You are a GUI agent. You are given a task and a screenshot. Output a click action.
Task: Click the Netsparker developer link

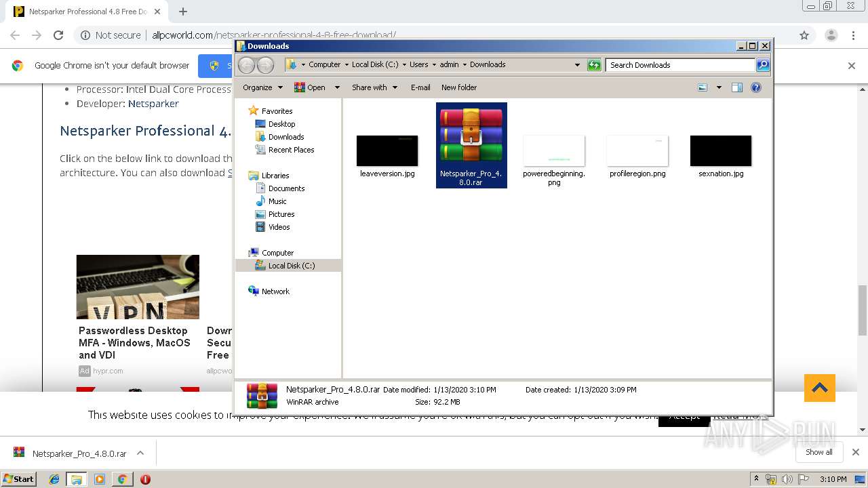[x=153, y=104]
